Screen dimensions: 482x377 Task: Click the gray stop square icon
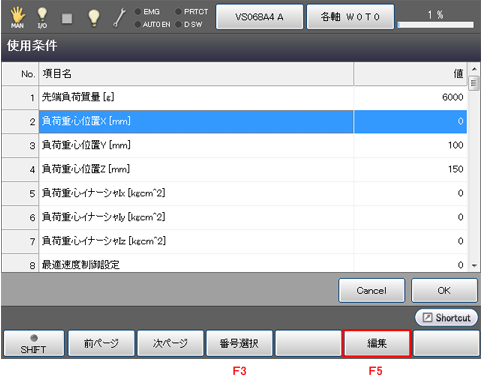pyautogui.click(x=67, y=19)
